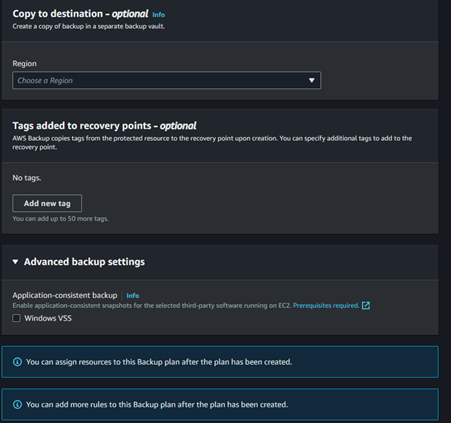Click the Application-consistent backup label
Viewport: 451px width, 423px height.
(65, 295)
